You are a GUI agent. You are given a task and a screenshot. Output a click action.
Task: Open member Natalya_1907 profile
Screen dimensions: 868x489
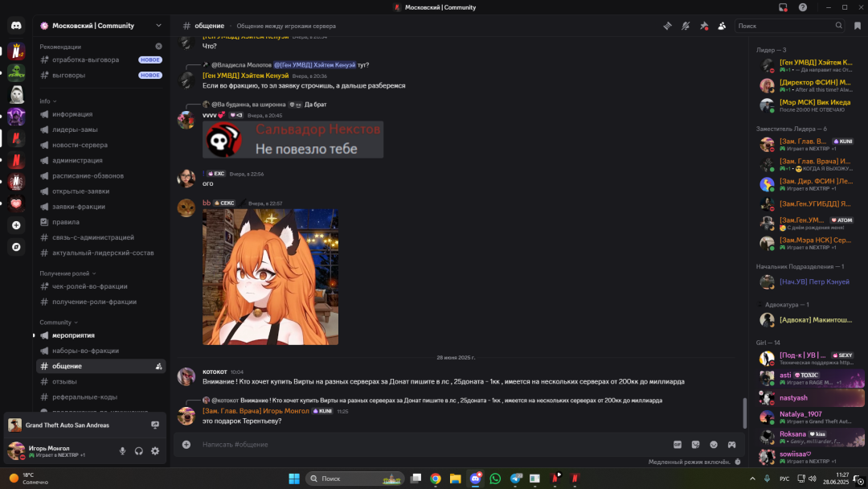809,417
